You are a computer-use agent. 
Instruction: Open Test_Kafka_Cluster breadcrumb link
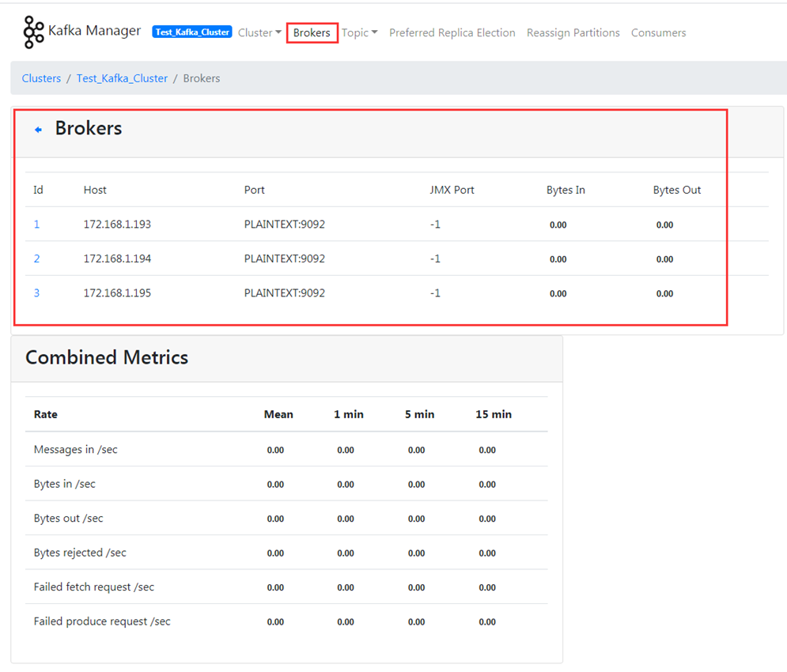click(122, 78)
